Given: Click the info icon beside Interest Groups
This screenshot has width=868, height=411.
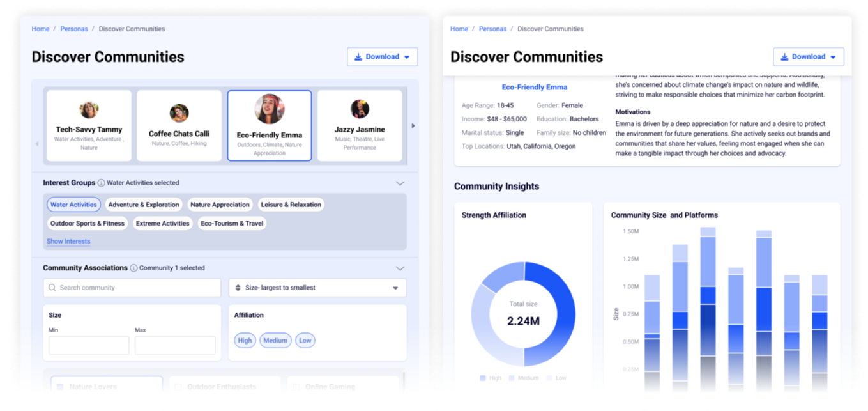Looking at the screenshot, I should (x=102, y=183).
